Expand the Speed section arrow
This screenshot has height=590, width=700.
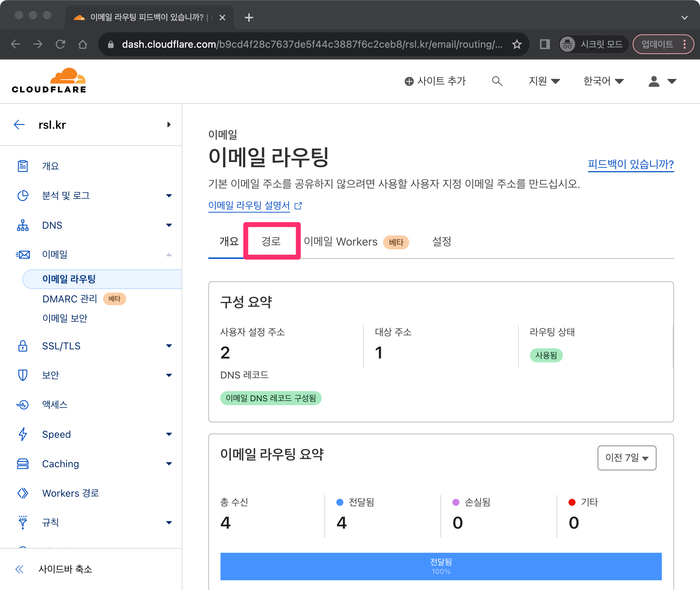pyautogui.click(x=169, y=434)
